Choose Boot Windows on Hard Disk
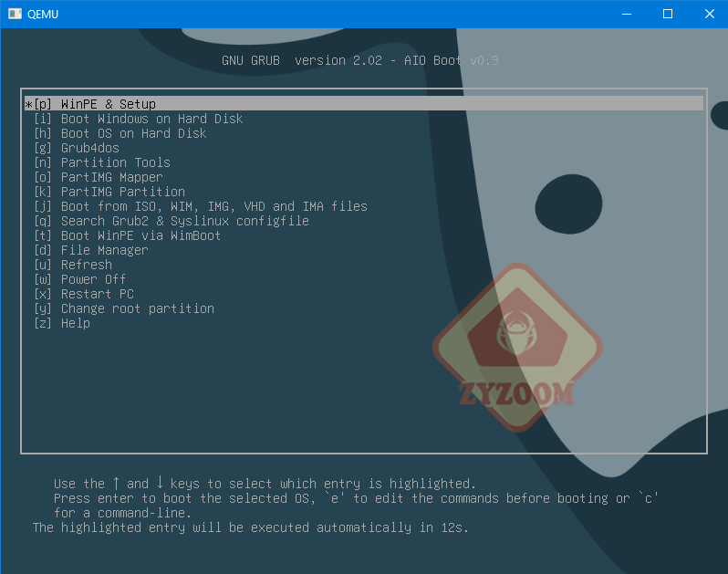 coord(139,119)
